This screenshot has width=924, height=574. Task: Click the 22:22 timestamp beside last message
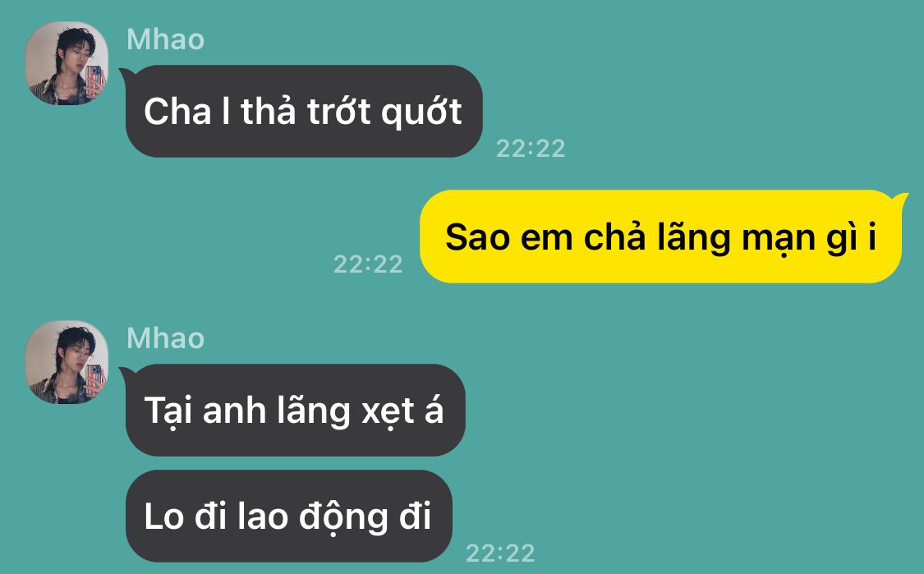tap(500, 553)
